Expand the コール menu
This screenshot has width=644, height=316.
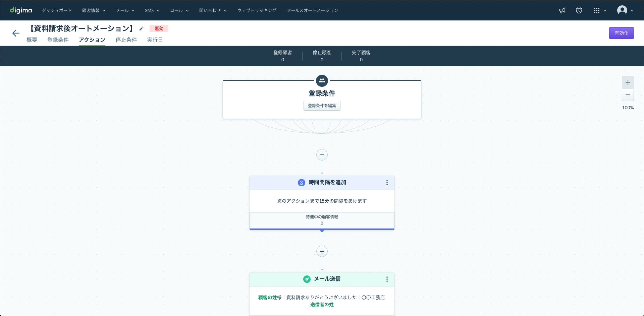click(x=179, y=10)
